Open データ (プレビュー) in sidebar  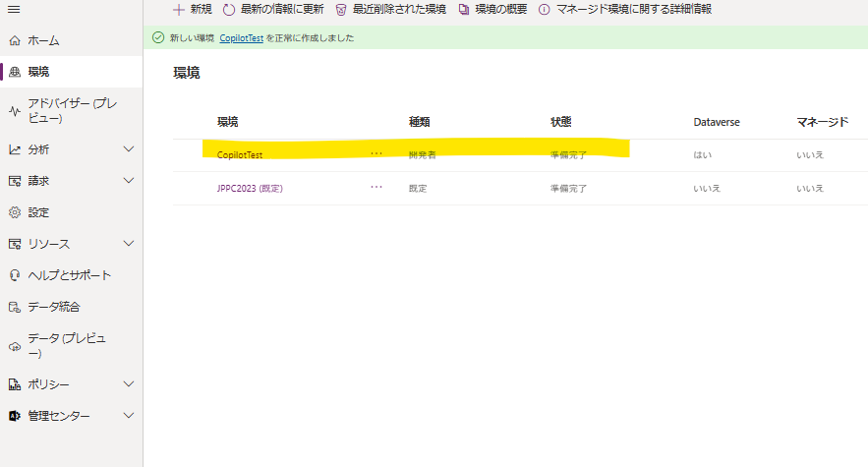click(67, 346)
